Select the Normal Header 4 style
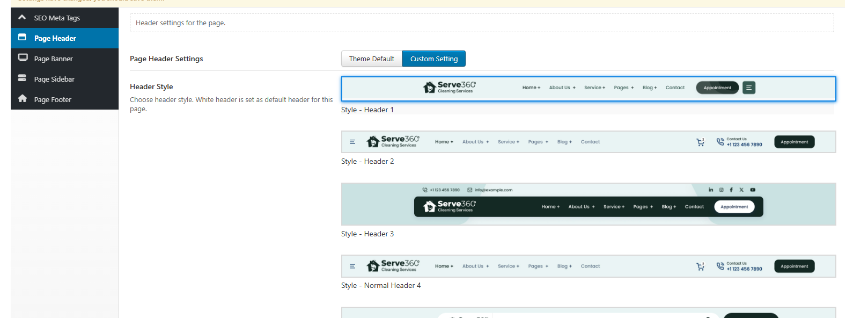 pos(588,266)
